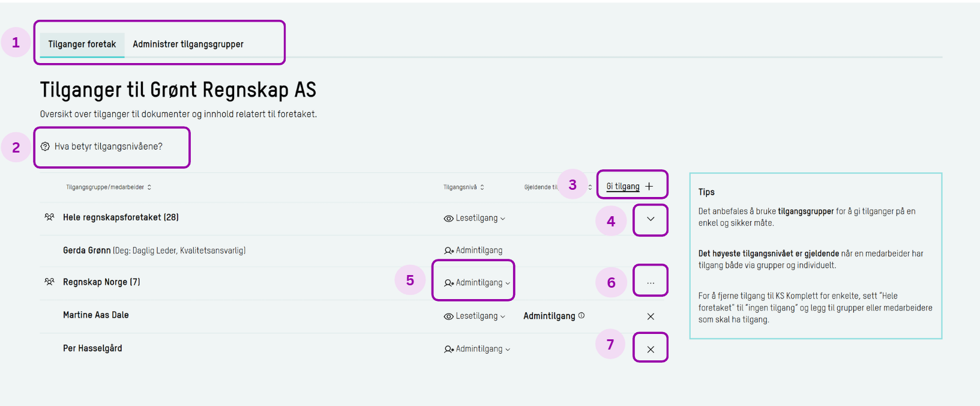Click group icon beside Regnskap Norge
Viewport: 980px width, 406px height.
point(49,282)
